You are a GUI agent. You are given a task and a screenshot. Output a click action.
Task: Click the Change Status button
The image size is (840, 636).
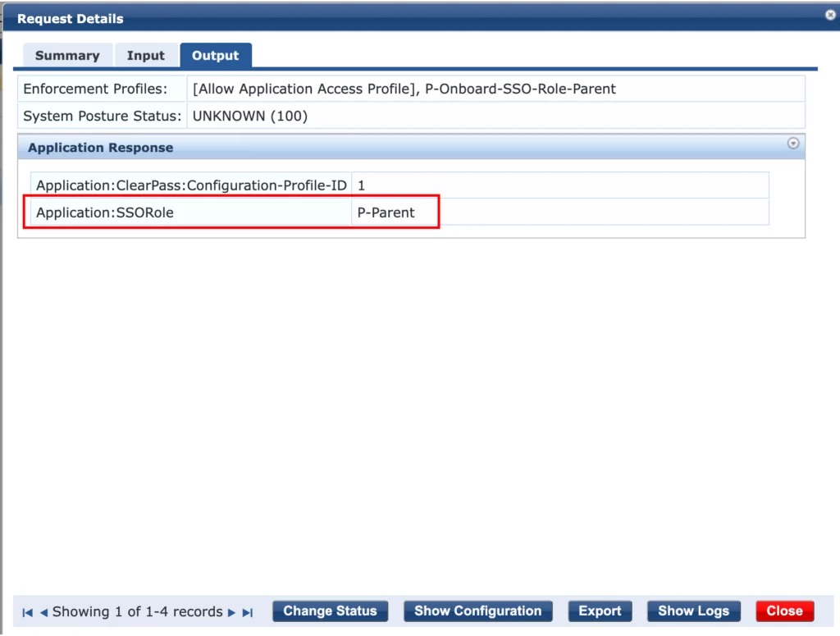click(x=330, y=611)
